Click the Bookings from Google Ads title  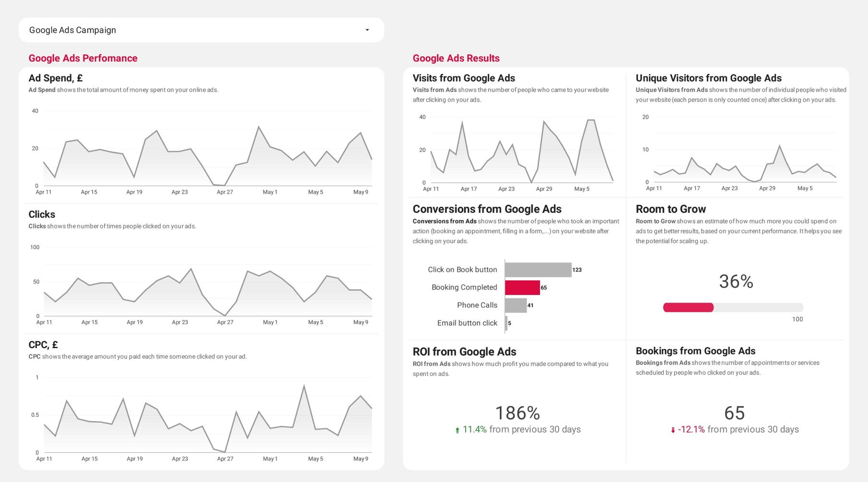(x=696, y=351)
